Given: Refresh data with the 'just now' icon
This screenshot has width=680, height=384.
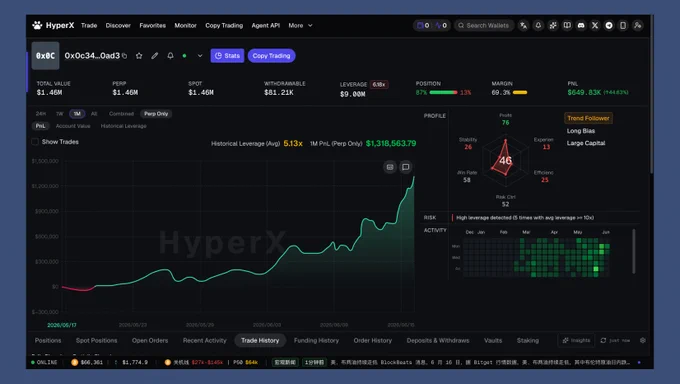Looking at the screenshot, I should point(603,341).
